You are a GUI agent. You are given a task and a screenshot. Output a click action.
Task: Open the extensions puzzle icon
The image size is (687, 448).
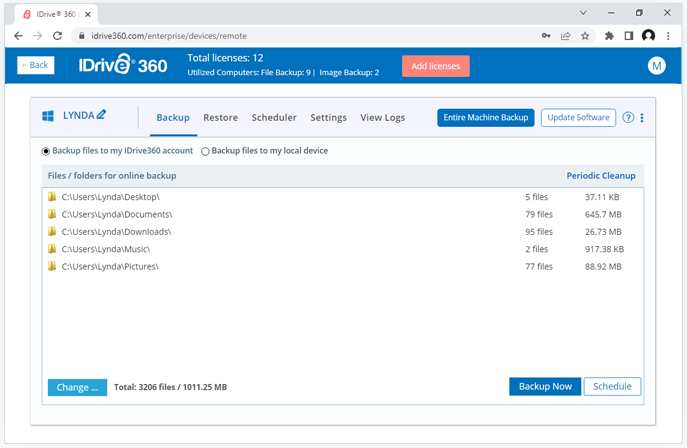tap(609, 36)
